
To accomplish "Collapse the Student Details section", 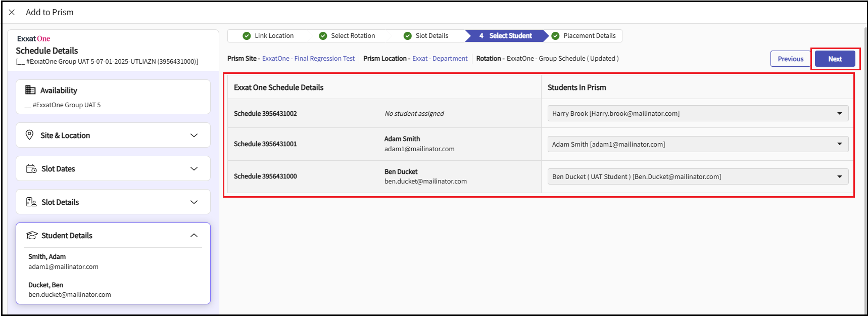I will (x=194, y=236).
